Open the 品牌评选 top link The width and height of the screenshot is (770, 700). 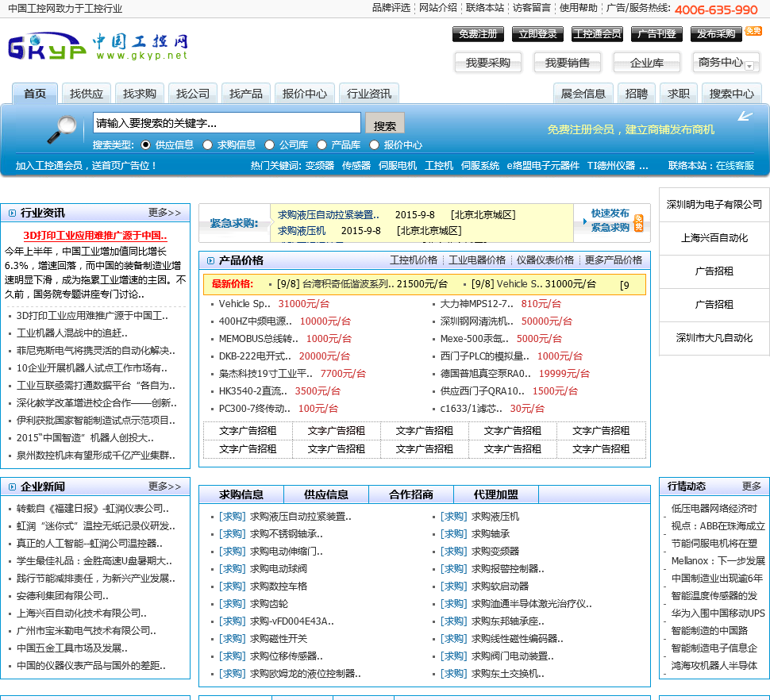click(x=391, y=8)
